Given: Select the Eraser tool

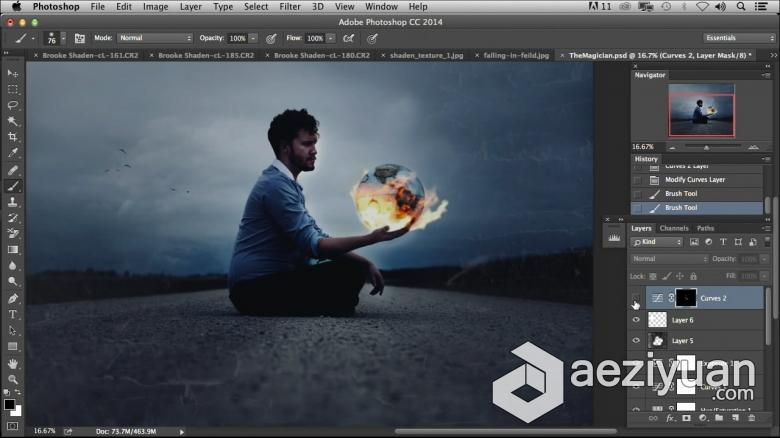Looking at the screenshot, I should [x=12, y=233].
